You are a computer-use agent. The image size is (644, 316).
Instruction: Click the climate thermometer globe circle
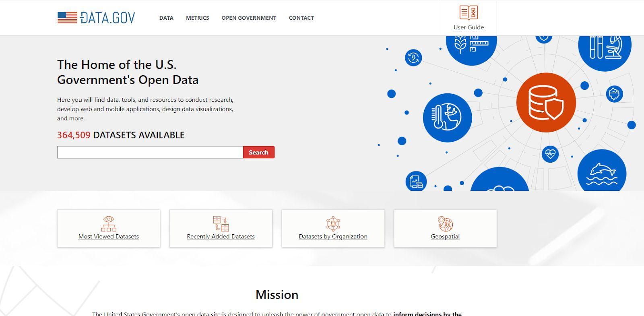(447, 118)
